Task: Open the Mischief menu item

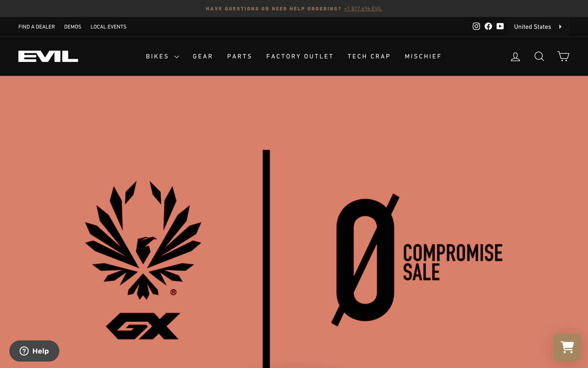Action: click(423, 56)
